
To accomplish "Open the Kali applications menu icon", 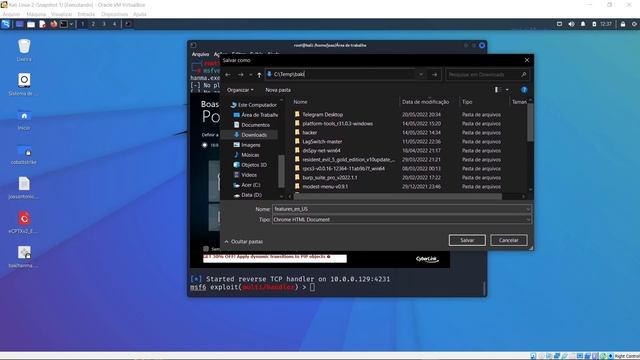I will tap(6, 24).
